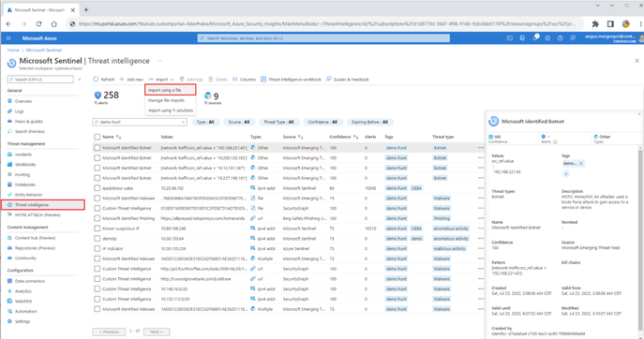The width and height of the screenshot is (644, 339).
Task: Click the Previous page button
Action: [109, 332]
